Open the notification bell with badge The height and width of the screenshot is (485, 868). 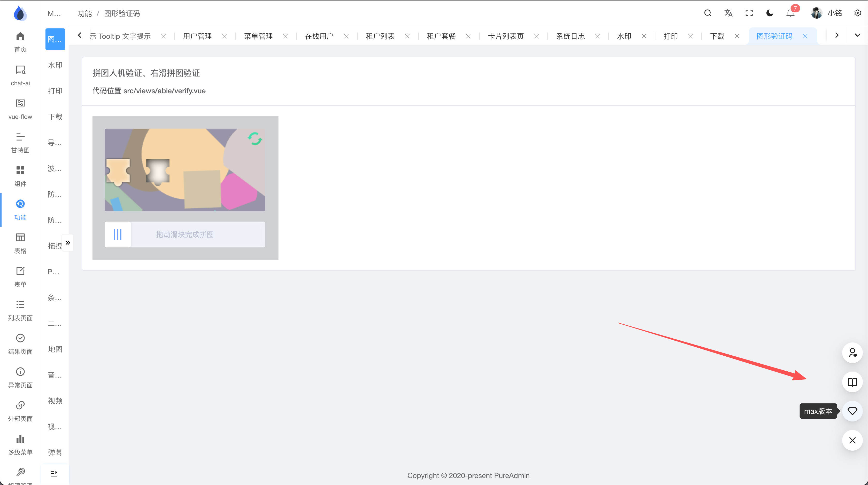coord(791,13)
